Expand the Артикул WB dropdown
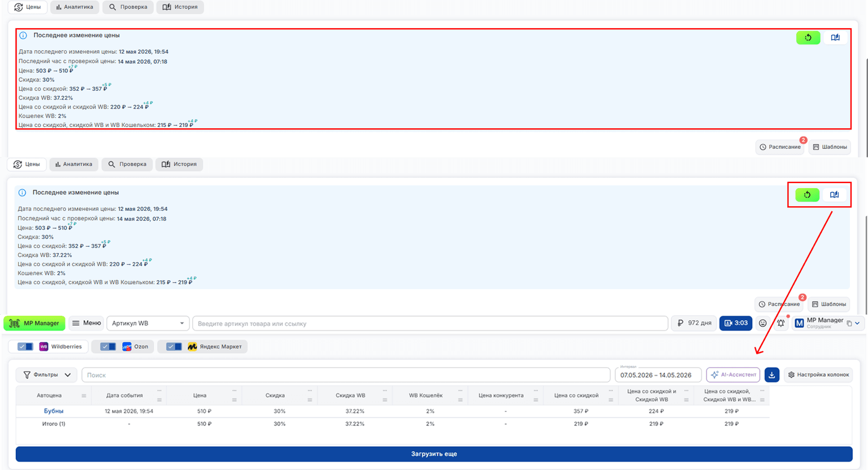Viewport: 868px width, 470px height. coord(147,323)
